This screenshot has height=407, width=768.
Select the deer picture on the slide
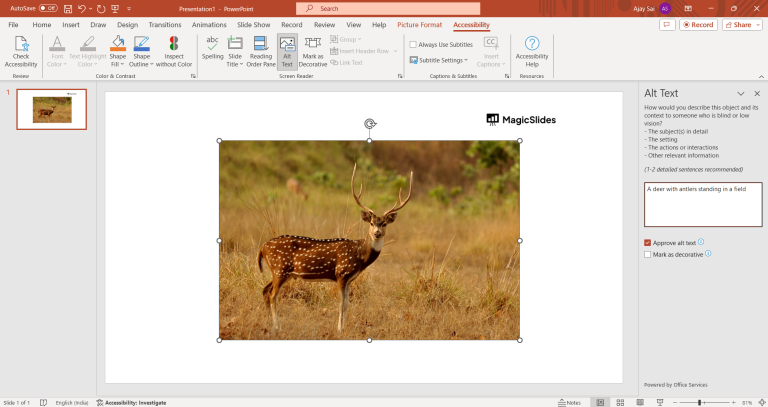point(369,240)
